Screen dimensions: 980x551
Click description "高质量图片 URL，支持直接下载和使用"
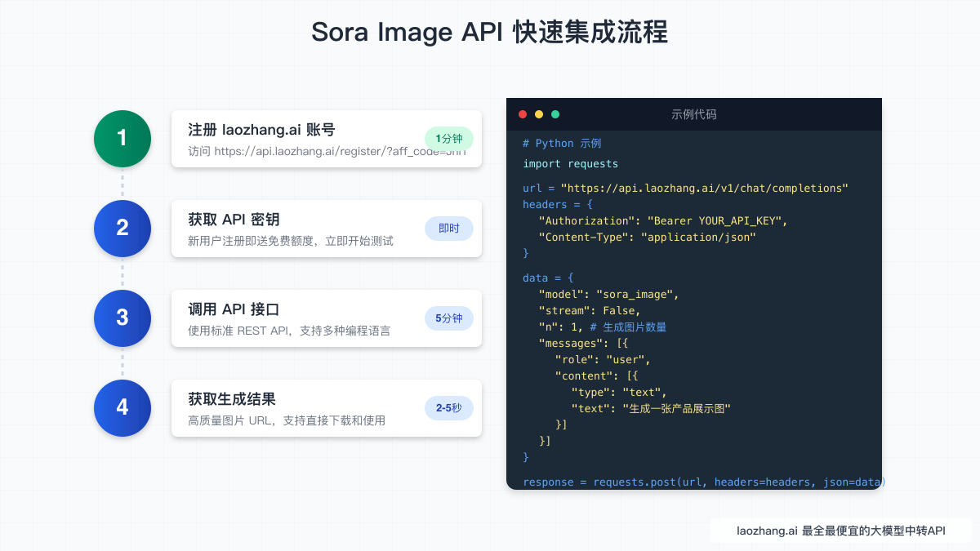pyautogui.click(x=287, y=420)
